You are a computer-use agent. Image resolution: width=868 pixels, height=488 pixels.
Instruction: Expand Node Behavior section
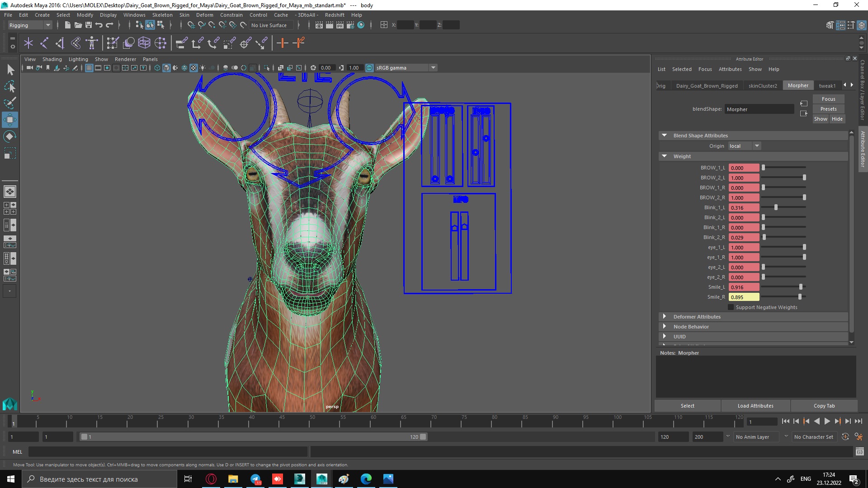(664, 327)
